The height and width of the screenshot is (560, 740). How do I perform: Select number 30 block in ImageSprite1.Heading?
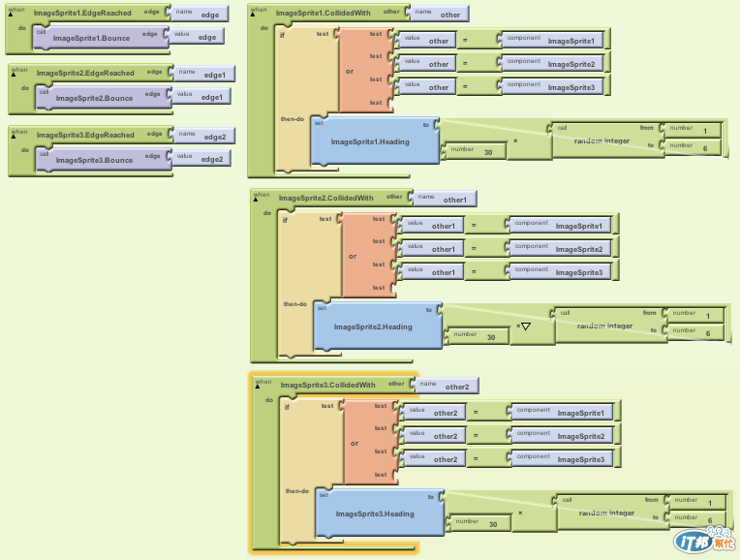pos(474,151)
